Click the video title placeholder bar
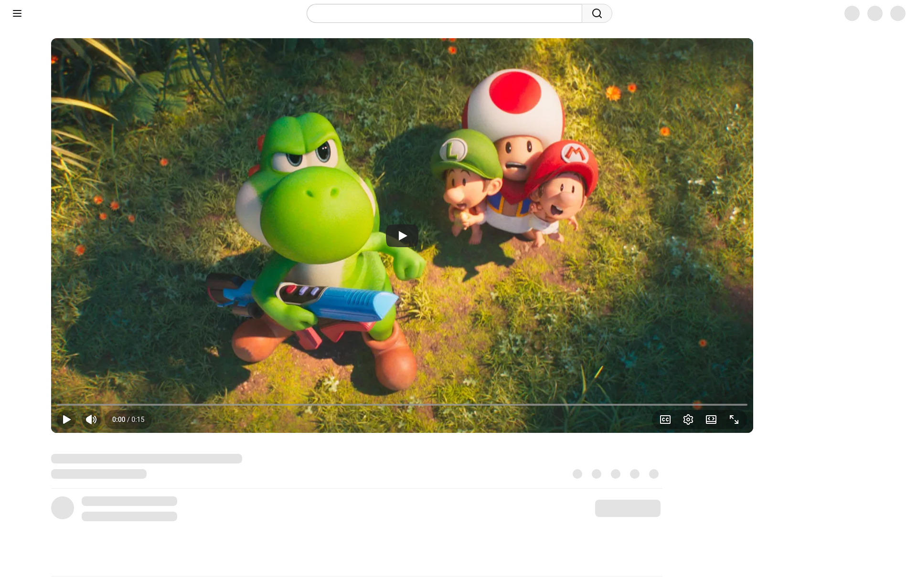917x588 pixels. tap(147, 459)
